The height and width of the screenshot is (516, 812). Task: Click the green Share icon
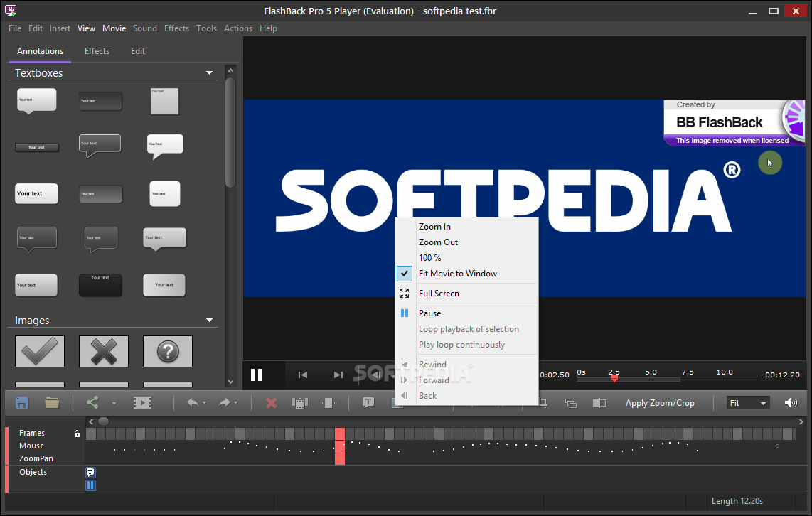tap(92, 403)
